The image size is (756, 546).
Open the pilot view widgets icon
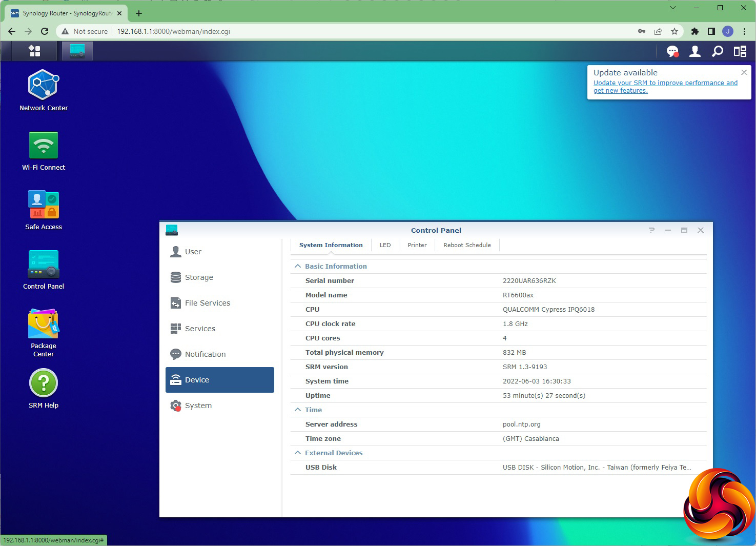click(740, 51)
